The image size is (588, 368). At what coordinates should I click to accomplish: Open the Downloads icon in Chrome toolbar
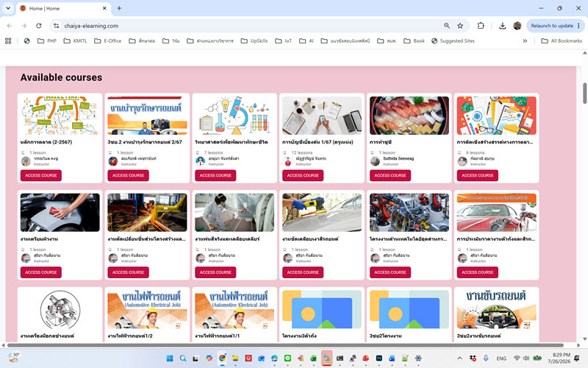coord(503,26)
